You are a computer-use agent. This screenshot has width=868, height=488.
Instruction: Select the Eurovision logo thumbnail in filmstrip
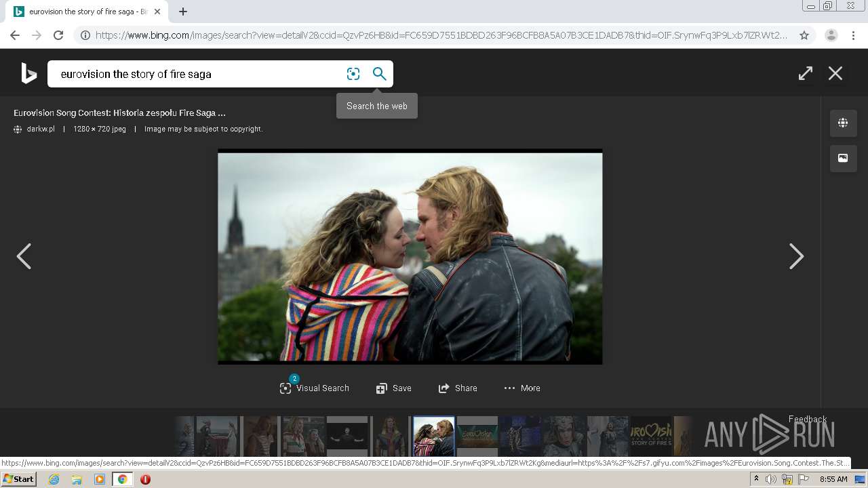(x=477, y=436)
